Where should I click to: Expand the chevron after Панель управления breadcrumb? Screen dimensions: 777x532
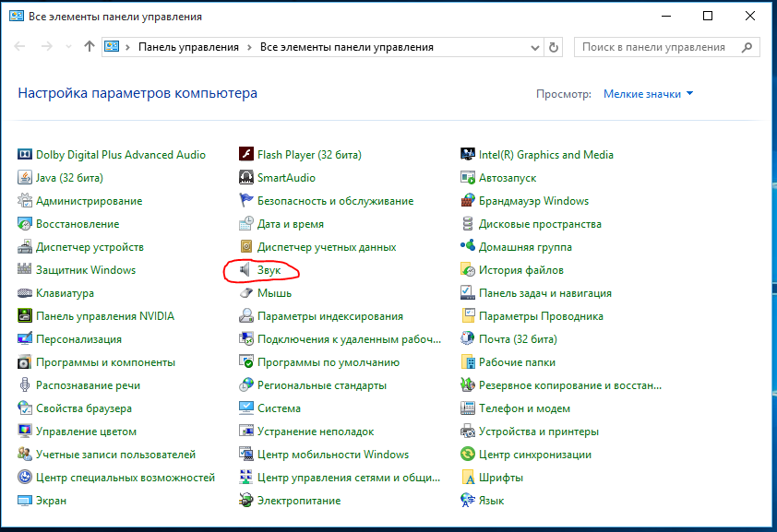249,47
